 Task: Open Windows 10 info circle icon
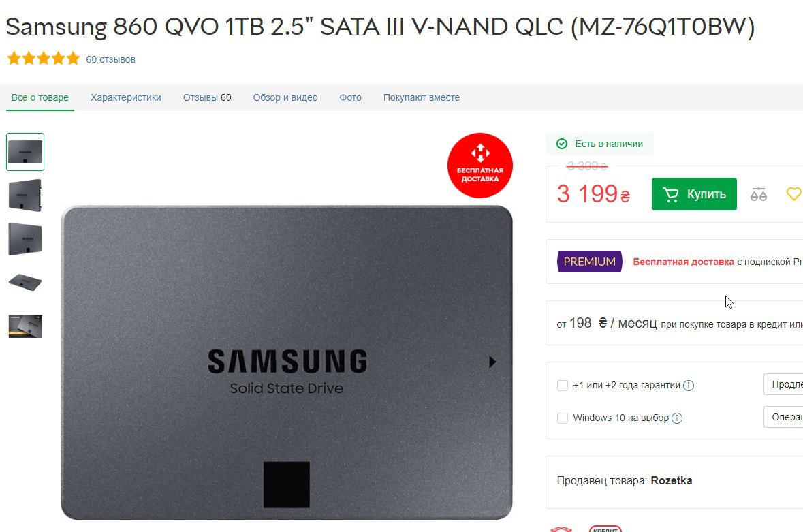pyautogui.click(x=677, y=418)
